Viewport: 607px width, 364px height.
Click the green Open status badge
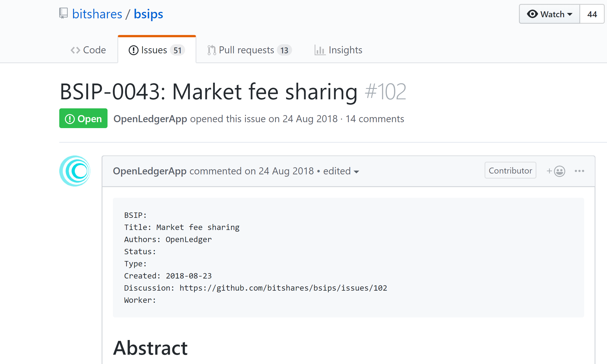click(83, 119)
